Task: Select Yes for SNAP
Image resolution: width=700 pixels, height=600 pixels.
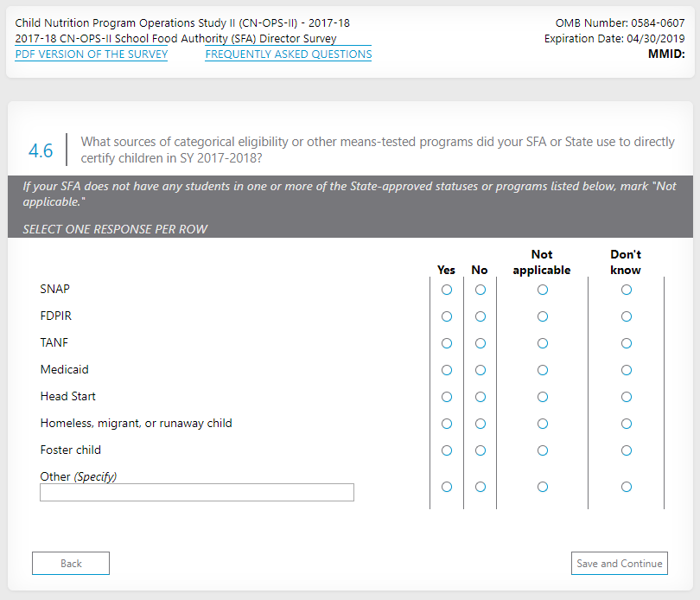Action: point(447,290)
